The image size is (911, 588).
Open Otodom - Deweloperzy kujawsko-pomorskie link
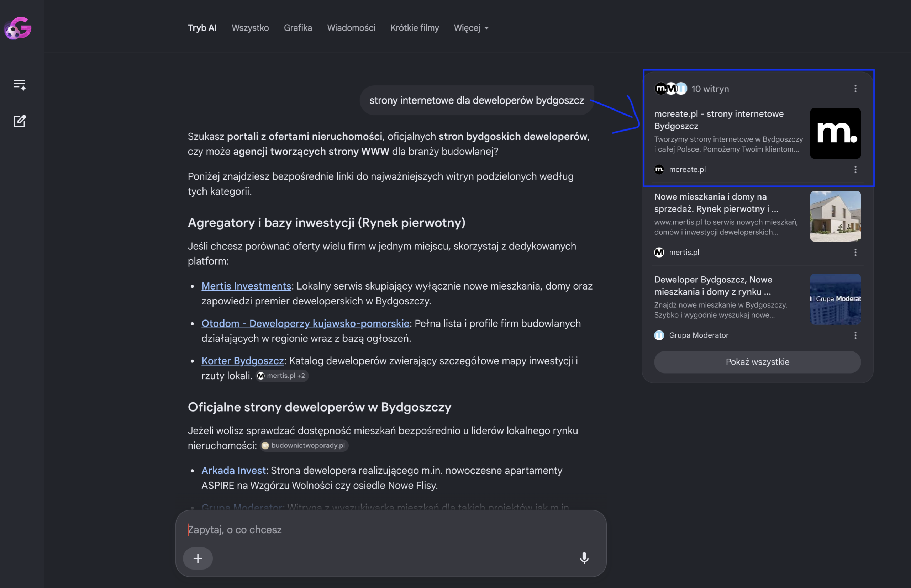306,323
